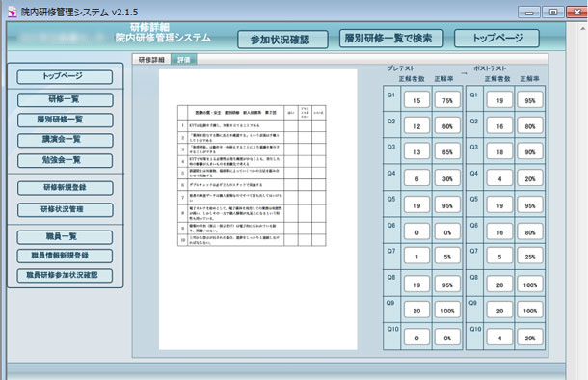Click 職員情報新規登録 sidebar button

[65, 256]
